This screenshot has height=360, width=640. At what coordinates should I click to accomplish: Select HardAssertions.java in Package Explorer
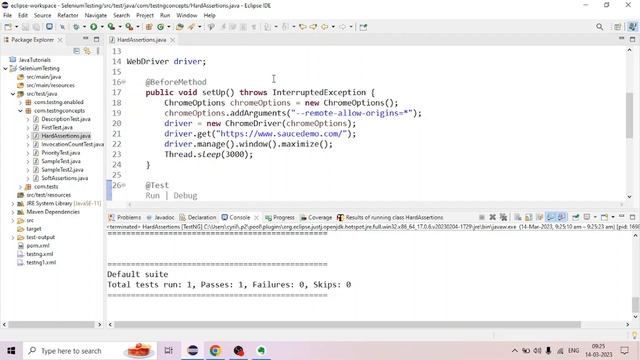pos(66,136)
